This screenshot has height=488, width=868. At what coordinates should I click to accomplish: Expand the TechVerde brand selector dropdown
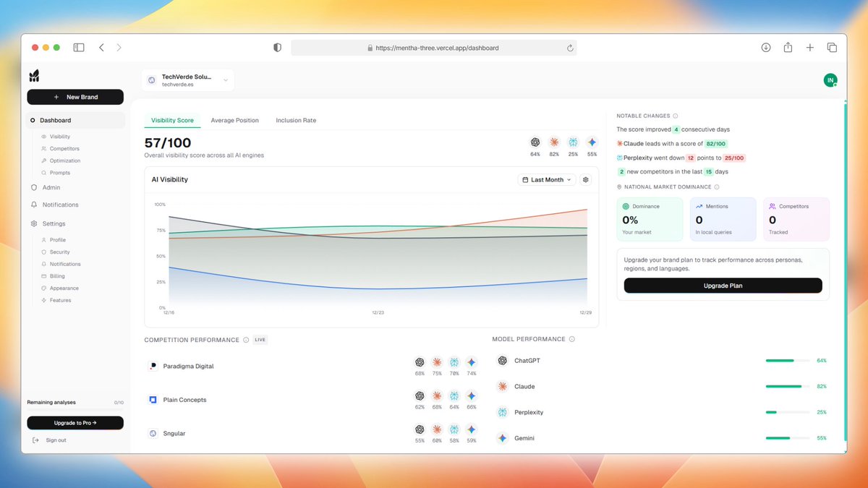pos(188,80)
